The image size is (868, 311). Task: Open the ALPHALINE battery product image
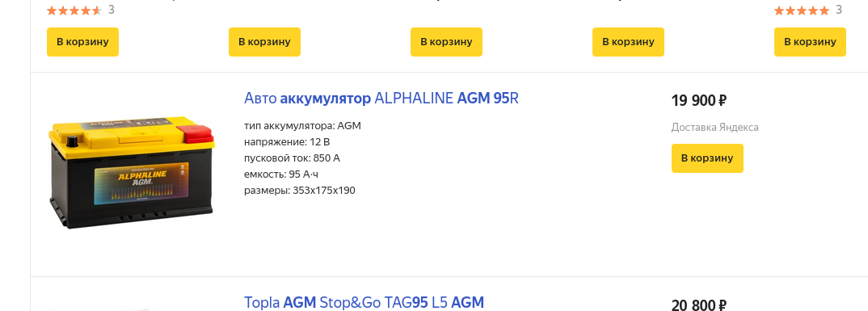click(131, 172)
